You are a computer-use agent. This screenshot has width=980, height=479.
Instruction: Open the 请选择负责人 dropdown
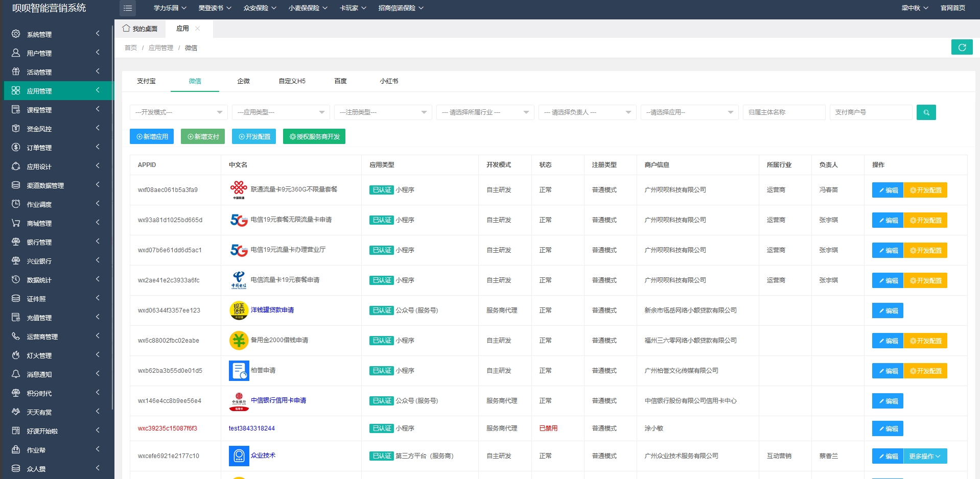[588, 112]
